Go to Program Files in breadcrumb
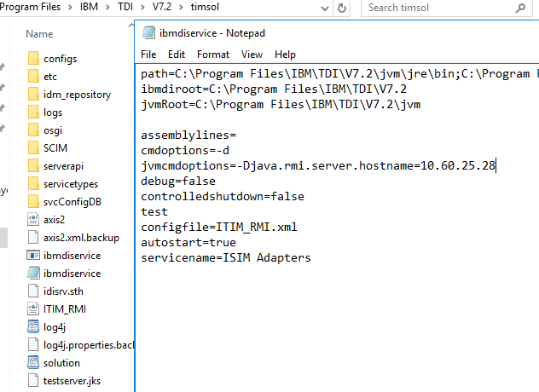Screen dimensions: 539x392 tap(30, 7)
